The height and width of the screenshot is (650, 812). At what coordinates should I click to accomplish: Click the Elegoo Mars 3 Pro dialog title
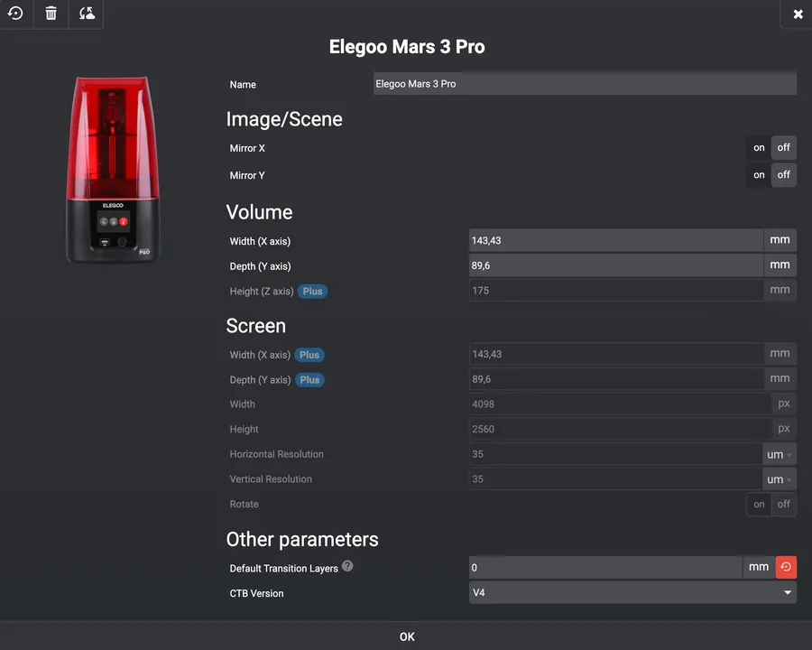(407, 47)
